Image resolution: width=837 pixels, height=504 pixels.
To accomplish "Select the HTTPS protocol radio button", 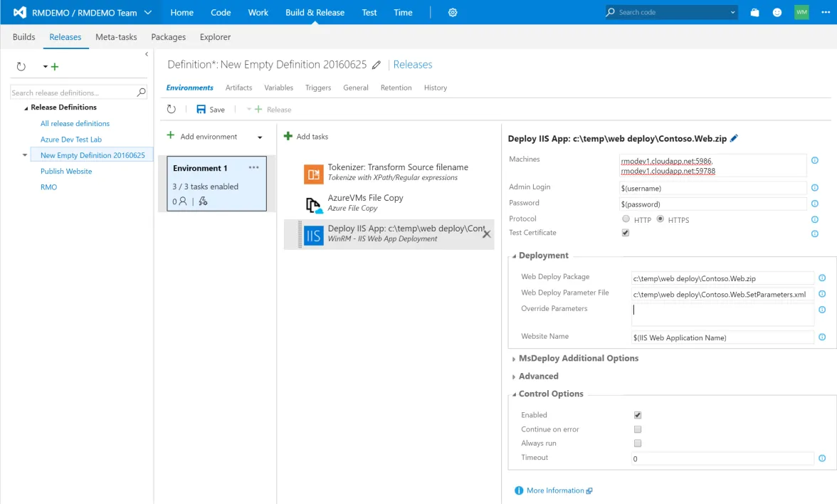I will pyautogui.click(x=660, y=219).
